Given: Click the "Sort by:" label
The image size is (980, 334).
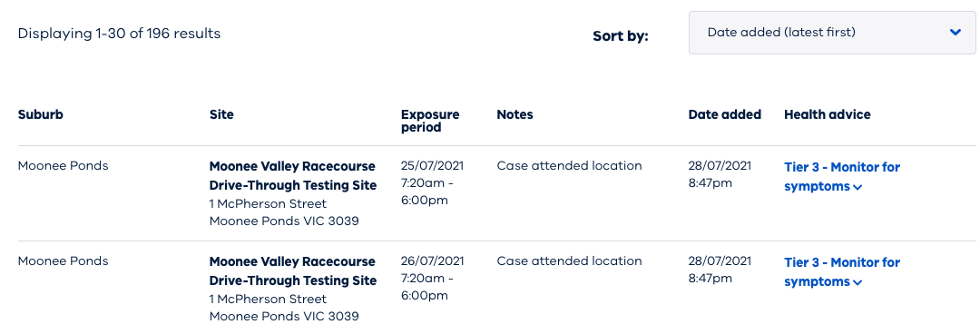Looking at the screenshot, I should (x=621, y=36).
